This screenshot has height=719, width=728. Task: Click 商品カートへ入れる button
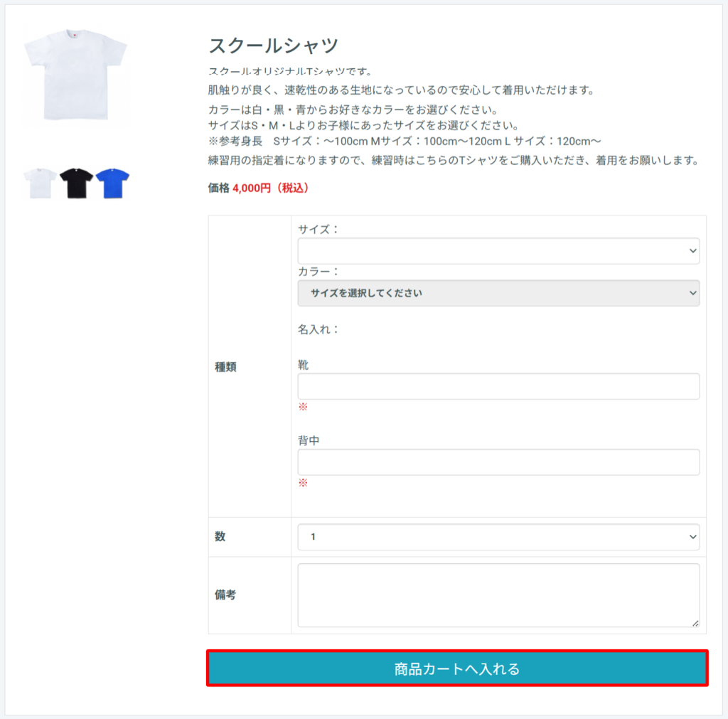457,669
